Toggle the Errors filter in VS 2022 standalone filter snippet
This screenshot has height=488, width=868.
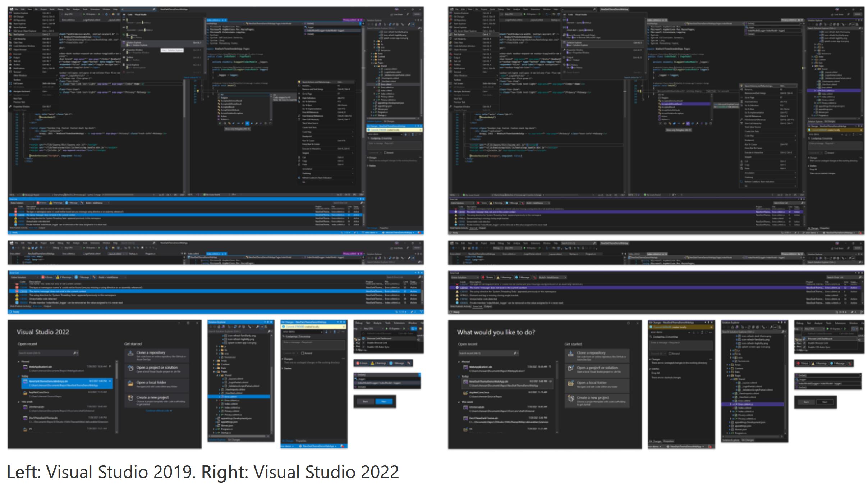803,364
